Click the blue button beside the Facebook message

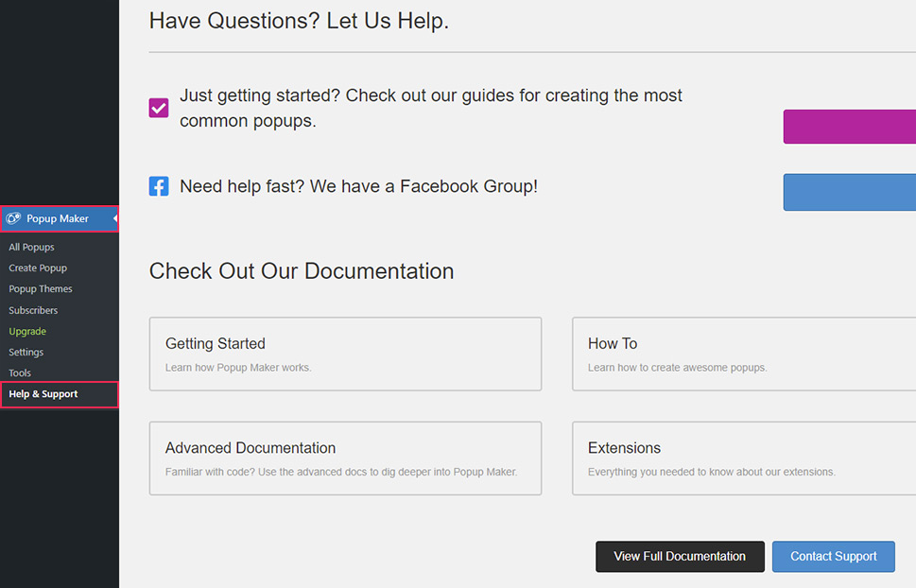(849, 192)
